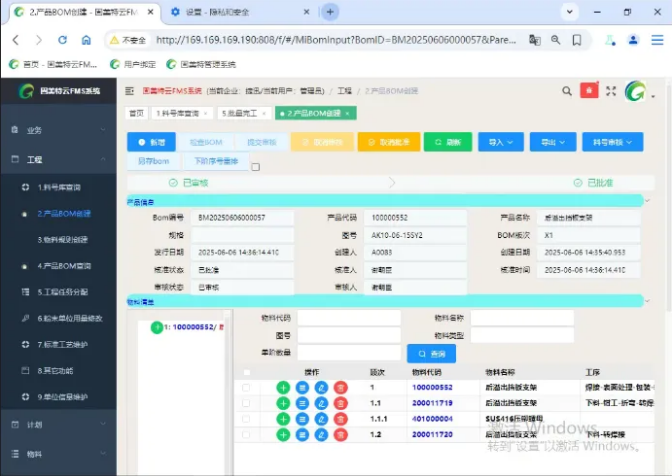
Task: Click the red notification icon in header
Action: 589,90
